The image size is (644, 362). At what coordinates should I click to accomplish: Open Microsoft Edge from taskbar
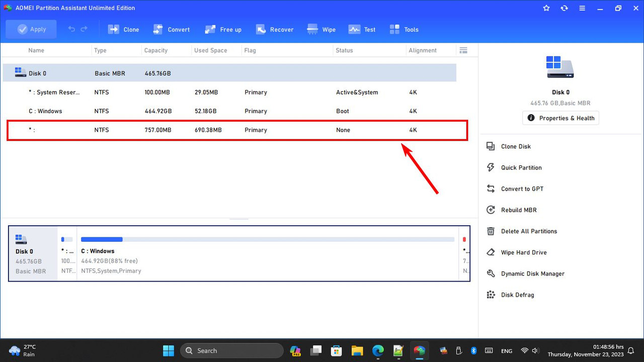[378, 350]
